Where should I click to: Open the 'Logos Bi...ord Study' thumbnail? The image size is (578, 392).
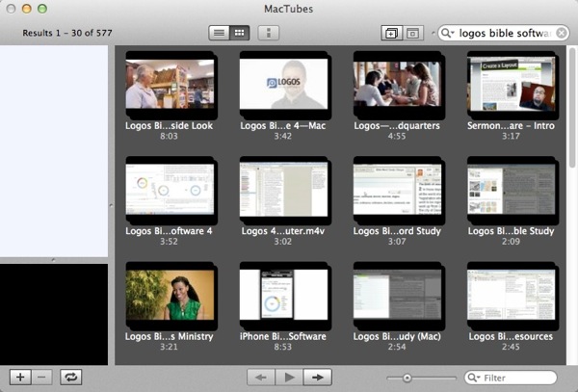coord(397,190)
